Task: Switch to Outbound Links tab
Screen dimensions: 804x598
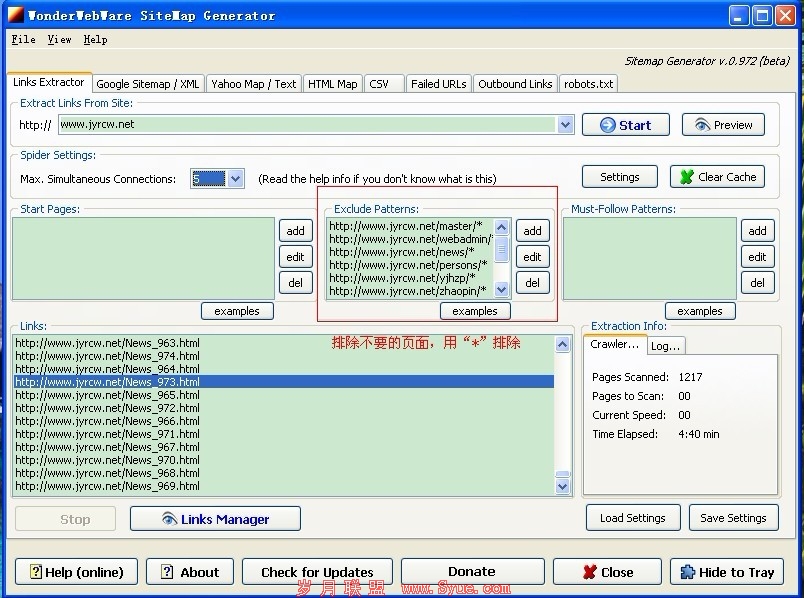Action: pyautogui.click(x=515, y=84)
